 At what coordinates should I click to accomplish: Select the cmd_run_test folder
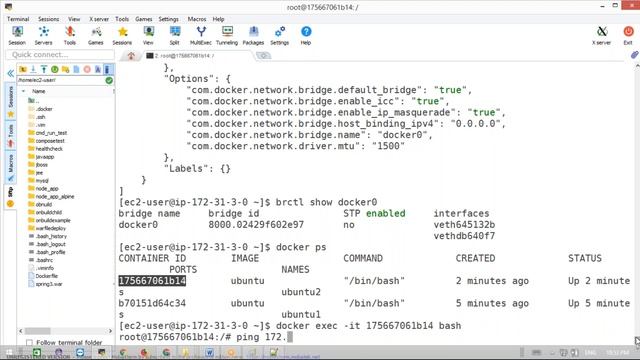[x=47, y=133]
